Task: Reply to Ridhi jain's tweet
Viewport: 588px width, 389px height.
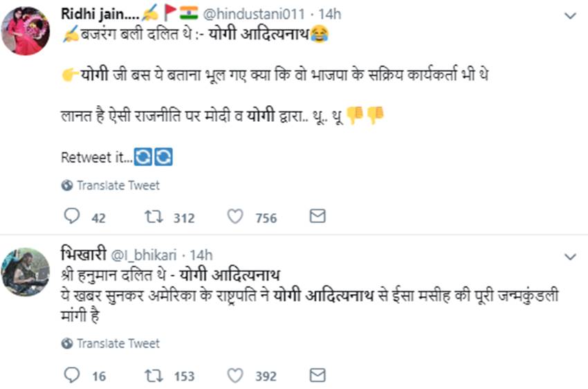Action: (72, 217)
